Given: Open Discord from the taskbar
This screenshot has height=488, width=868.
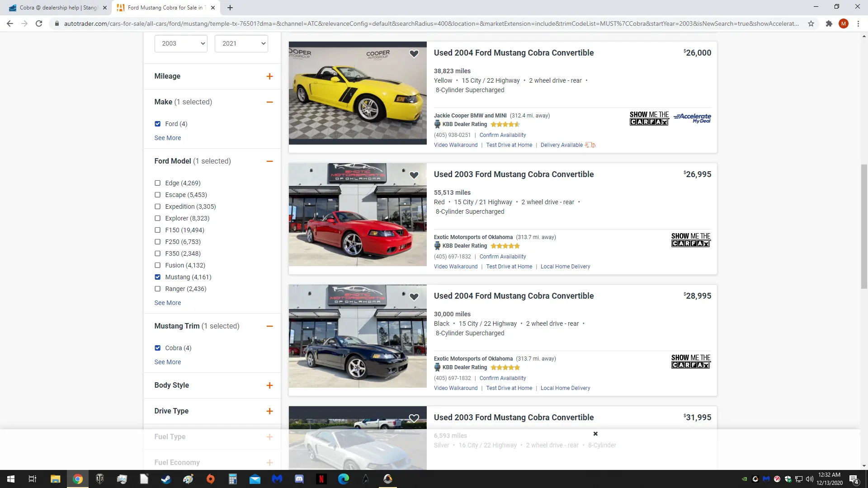Looking at the screenshot, I should point(299,479).
